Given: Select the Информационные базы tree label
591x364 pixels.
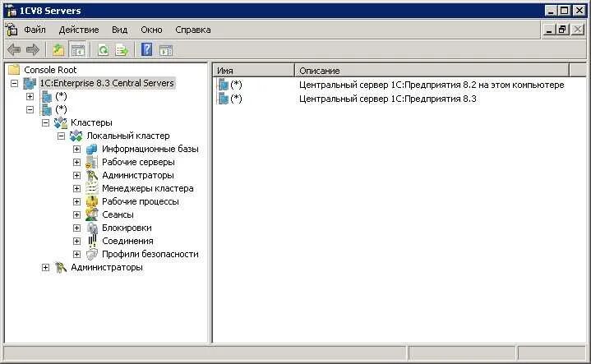Looking at the screenshot, I should click(150, 149).
